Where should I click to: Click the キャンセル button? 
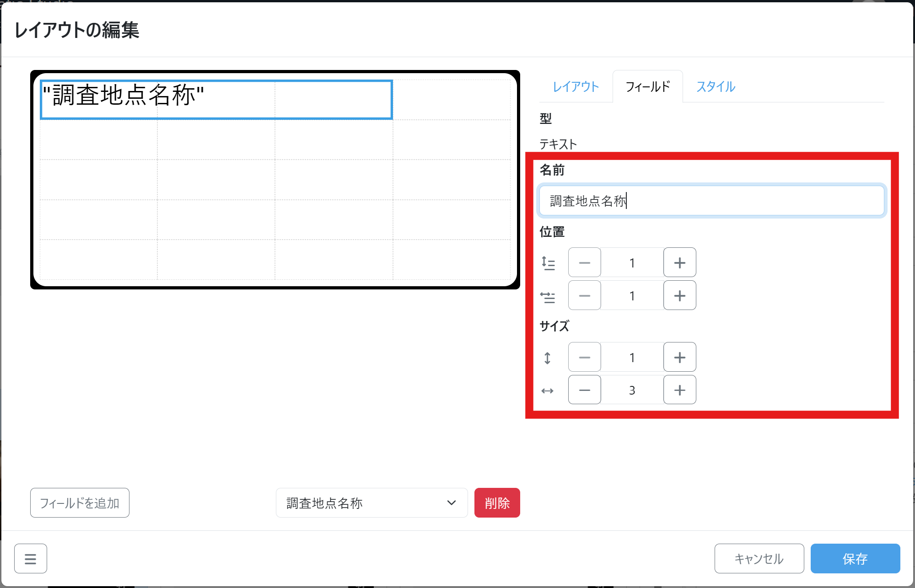click(x=759, y=558)
